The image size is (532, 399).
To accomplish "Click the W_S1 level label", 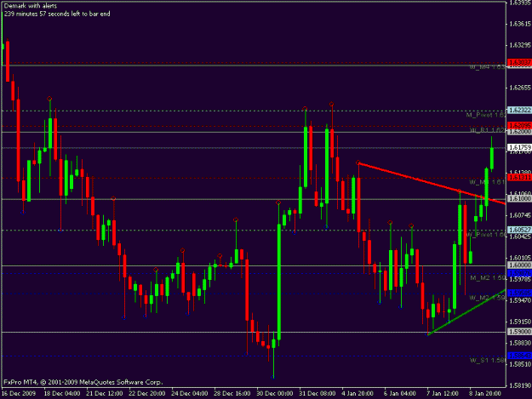I will click(488, 360).
